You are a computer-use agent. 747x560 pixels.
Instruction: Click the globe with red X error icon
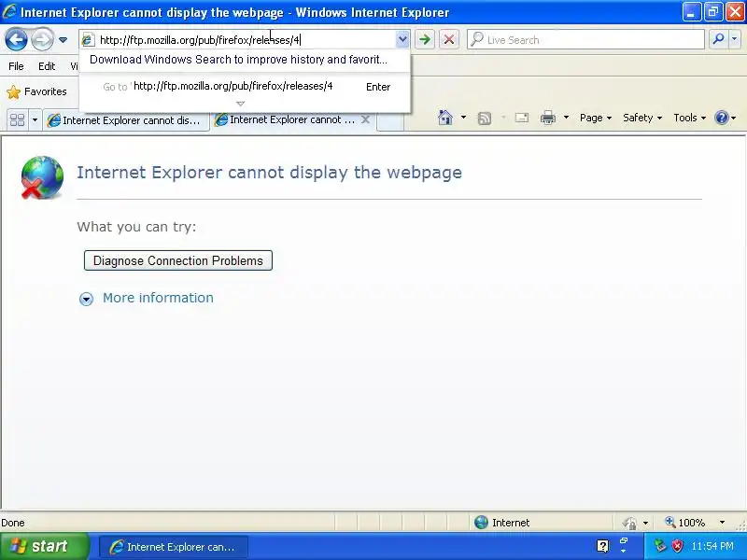[x=42, y=177]
